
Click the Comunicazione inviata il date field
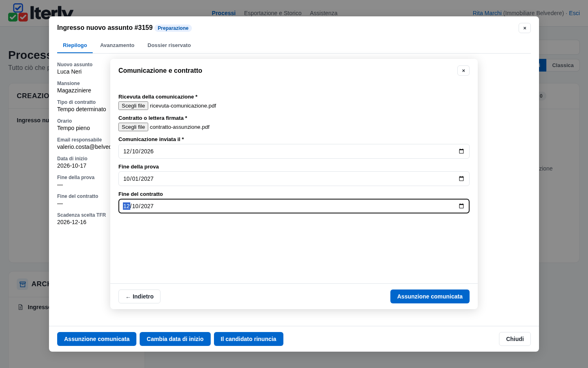294,151
